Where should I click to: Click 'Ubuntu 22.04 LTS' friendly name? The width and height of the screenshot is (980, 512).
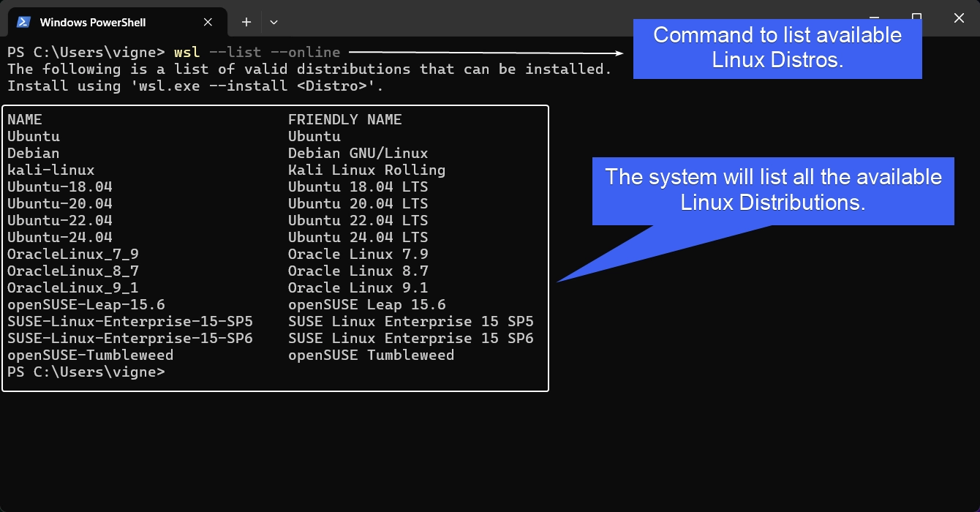click(x=358, y=221)
